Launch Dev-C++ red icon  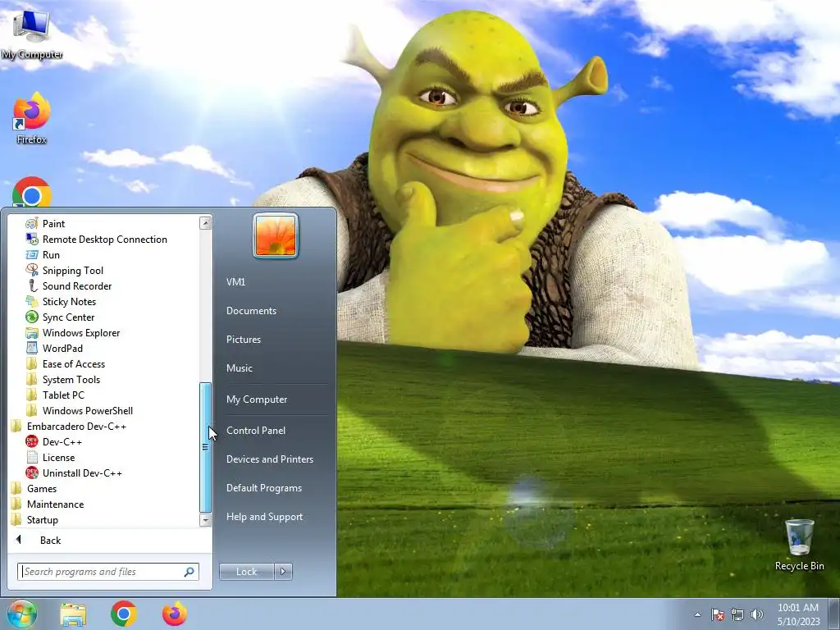32,441
